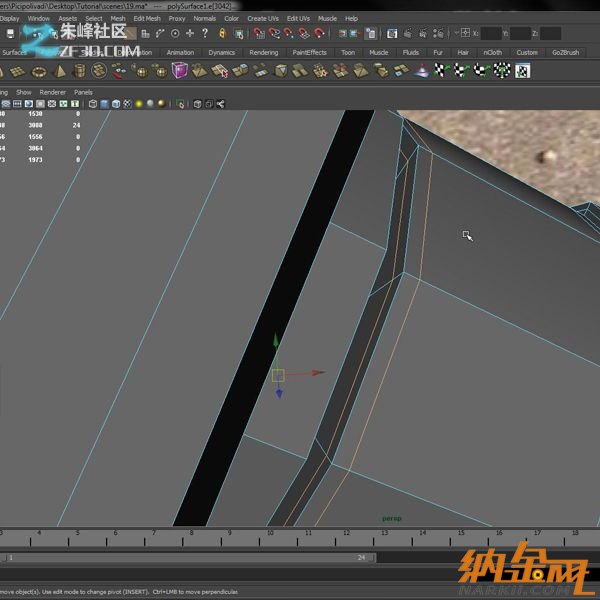Click the cylindrical UV mapping shelf icon
The height and width of the screenshot is (600, 600).
coord(461,70)
